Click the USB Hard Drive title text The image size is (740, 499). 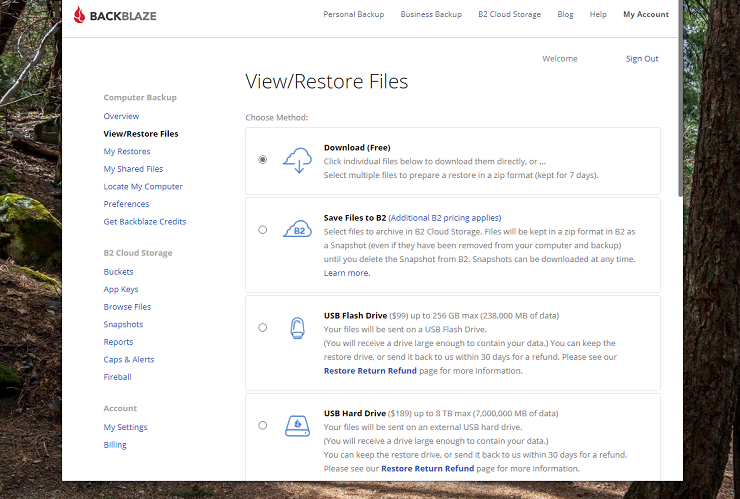(355, 413)
